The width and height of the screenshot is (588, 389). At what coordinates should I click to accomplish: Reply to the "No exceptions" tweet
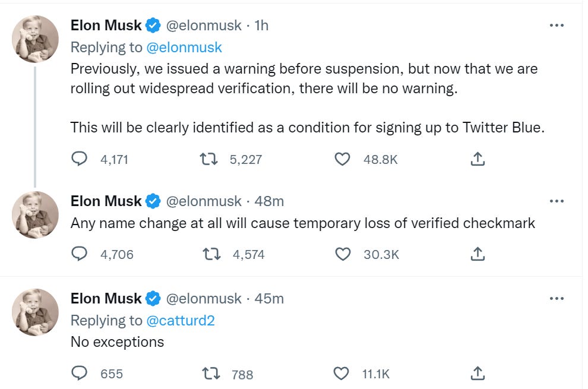(79, 374)
